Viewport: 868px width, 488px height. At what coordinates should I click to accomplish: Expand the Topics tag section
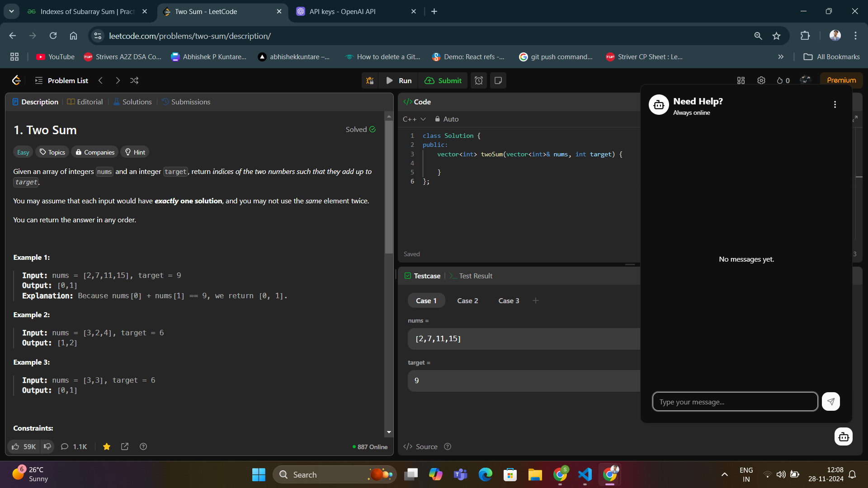click(x=52, y=152)
